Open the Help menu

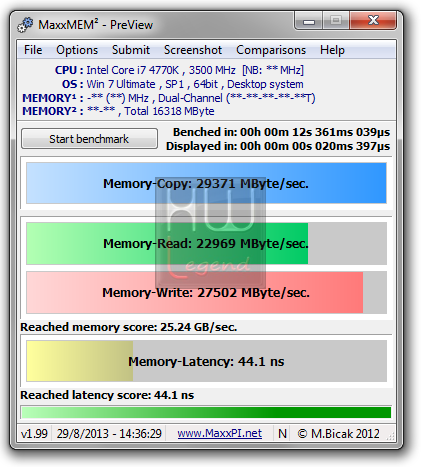click(332, 50)
